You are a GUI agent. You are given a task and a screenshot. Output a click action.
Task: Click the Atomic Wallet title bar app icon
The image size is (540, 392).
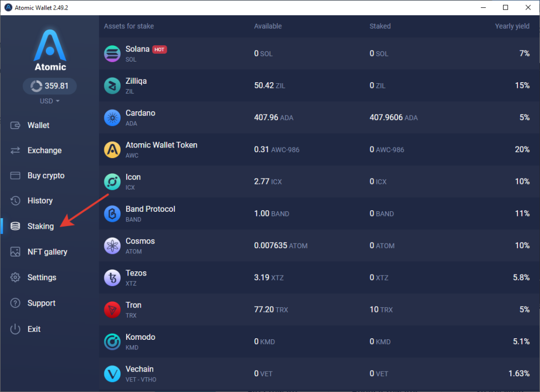click(x=8, y=7)
